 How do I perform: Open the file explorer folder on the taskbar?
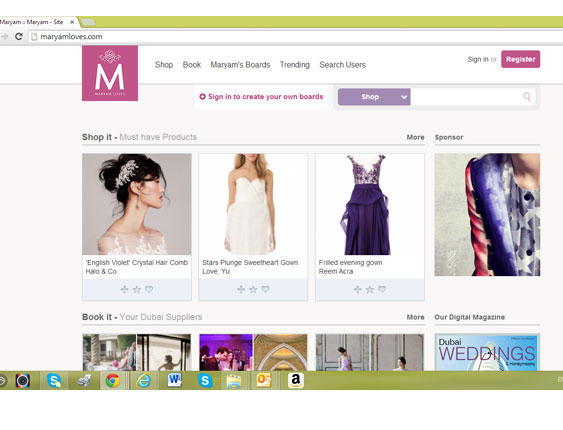(234, 380)
